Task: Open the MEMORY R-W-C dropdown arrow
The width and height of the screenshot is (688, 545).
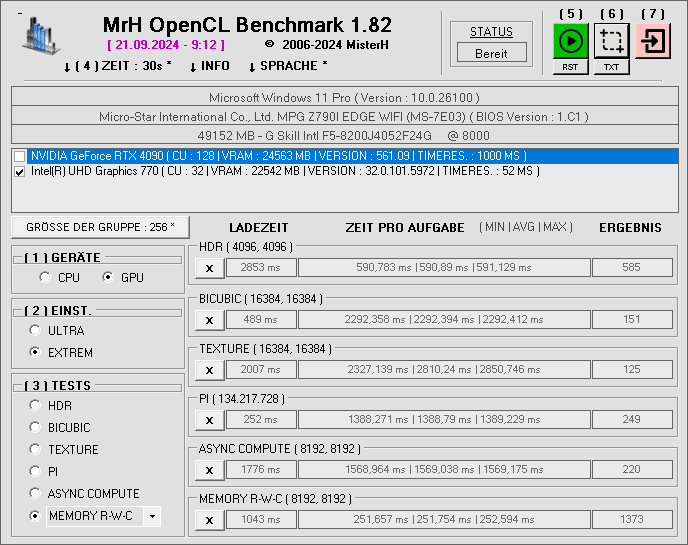Action: tap(152, 516)
